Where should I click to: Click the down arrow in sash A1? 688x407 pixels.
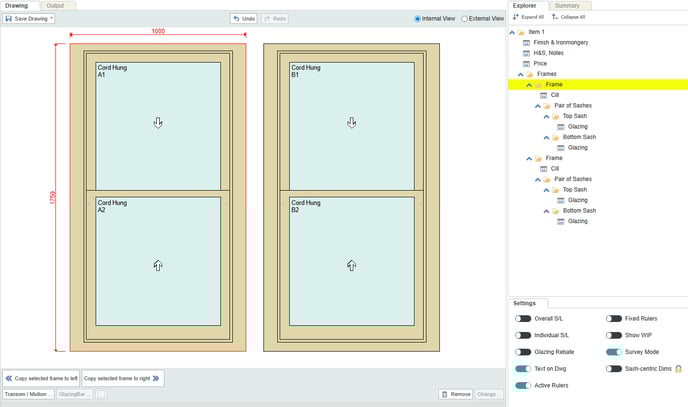tap(158, 122)
